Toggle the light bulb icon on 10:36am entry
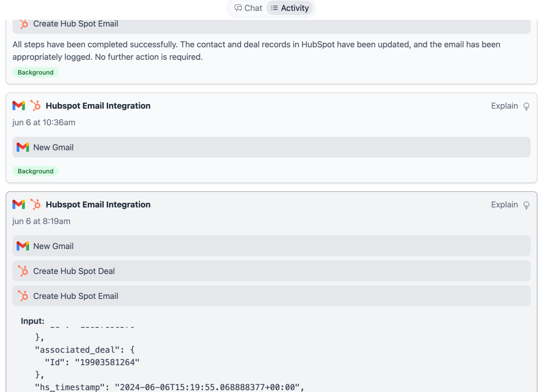This screenshot has width=541, height=392. click(526, 106)
